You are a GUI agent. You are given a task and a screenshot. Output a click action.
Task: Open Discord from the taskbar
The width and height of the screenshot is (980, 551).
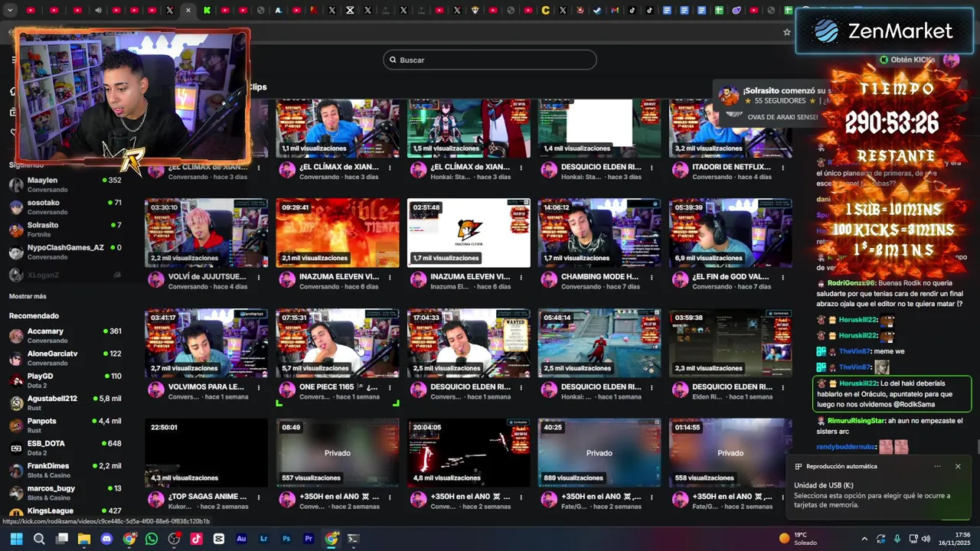(x=106, y=539)
